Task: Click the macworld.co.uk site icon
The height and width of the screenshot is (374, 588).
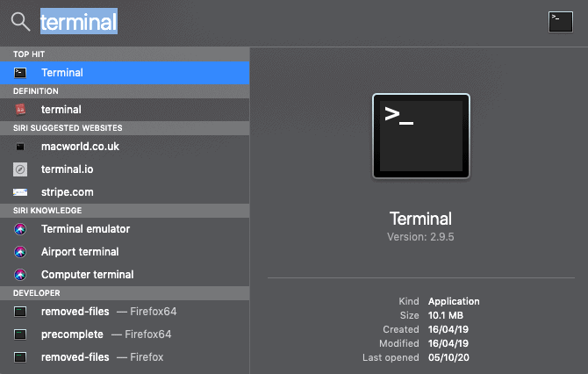Action: click(20, 147)
